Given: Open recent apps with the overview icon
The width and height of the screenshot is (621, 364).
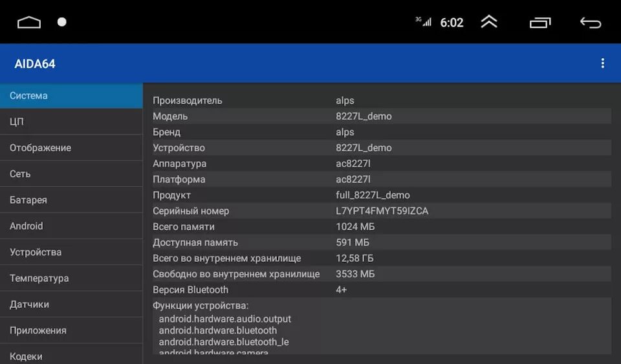Looking at the screenshot, I should (540, 23).
